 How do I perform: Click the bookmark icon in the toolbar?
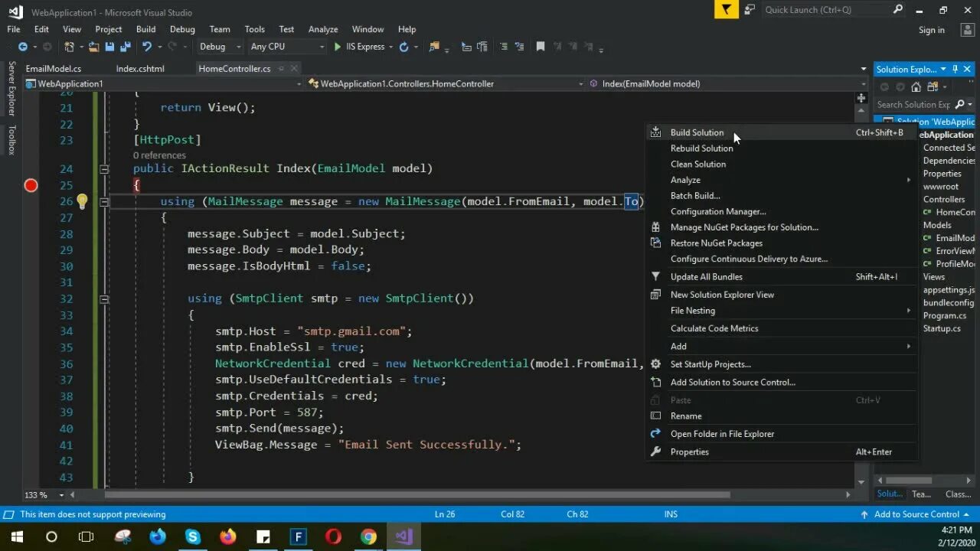(540, 47)
